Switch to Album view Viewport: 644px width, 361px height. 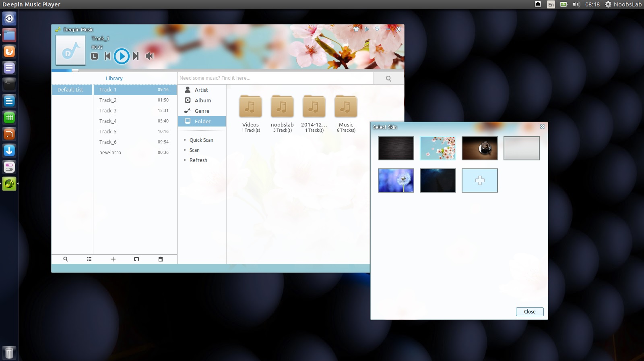[202, 100]
